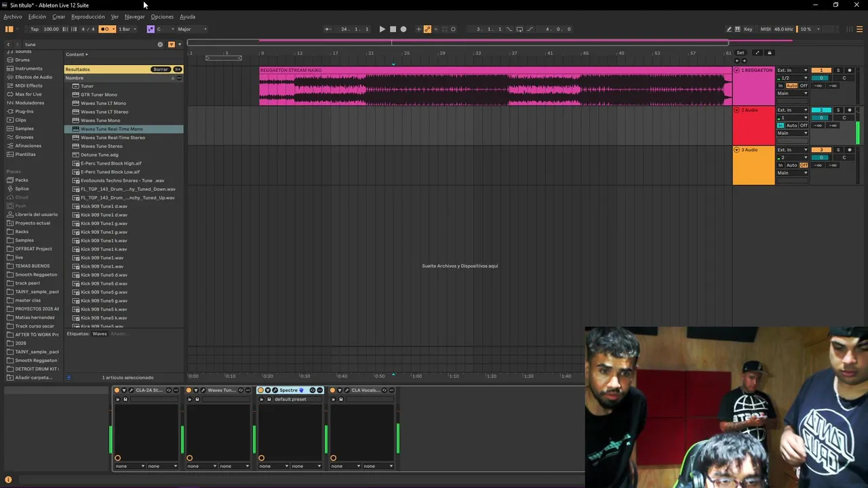This screenshot has height=488, width=868.
Task: Click the Waves tag under Etiquetas
Action: [x=100, y=334]
